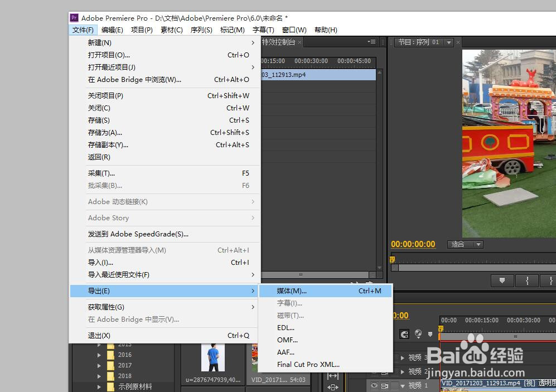Select 导入(I)... menu item
Image resolution: width=556 pixels, height=392 pixels.
point(165,263)
